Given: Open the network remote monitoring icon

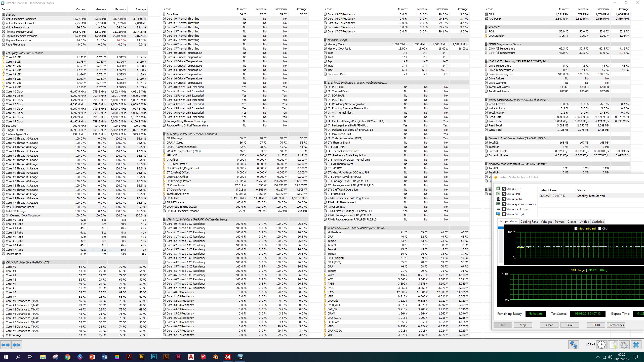Looking at the screenshot, I should point(573,345).
